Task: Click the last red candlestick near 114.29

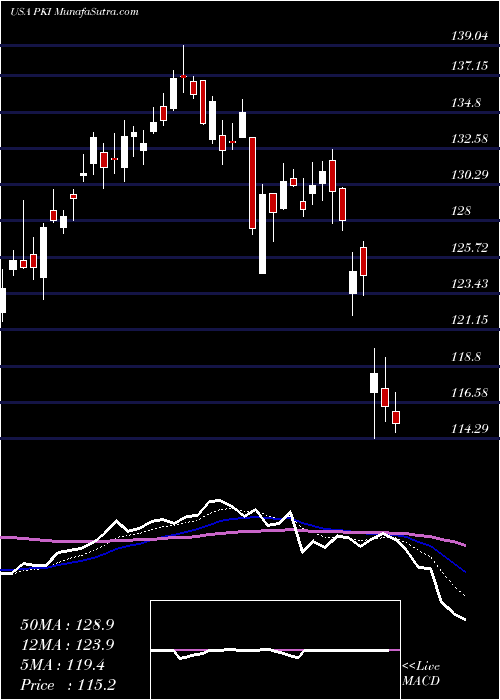Action: [396, 417]
